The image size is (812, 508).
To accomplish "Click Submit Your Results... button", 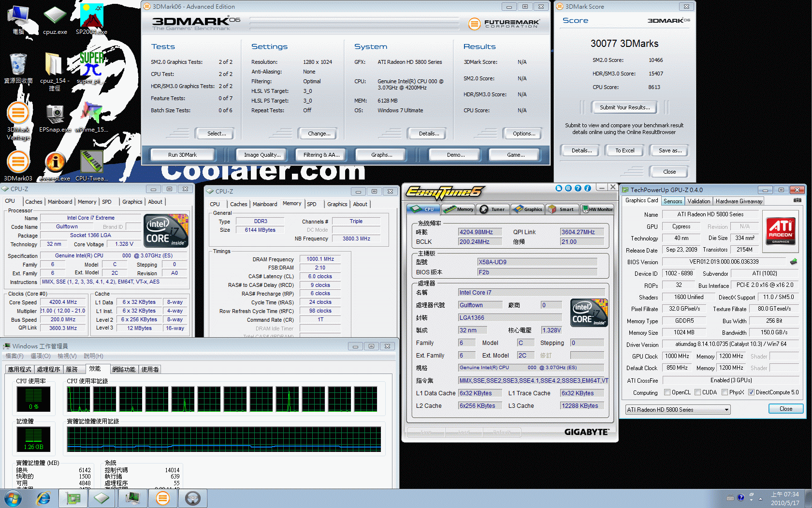I will pyautogui.click(x=625, y=107).
